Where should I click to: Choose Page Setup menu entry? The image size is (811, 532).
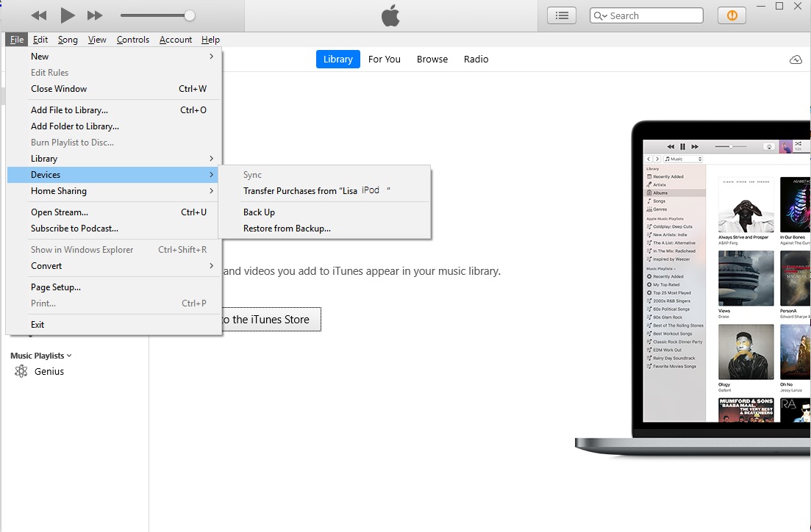pyautogui.click(x=114, y=287)
